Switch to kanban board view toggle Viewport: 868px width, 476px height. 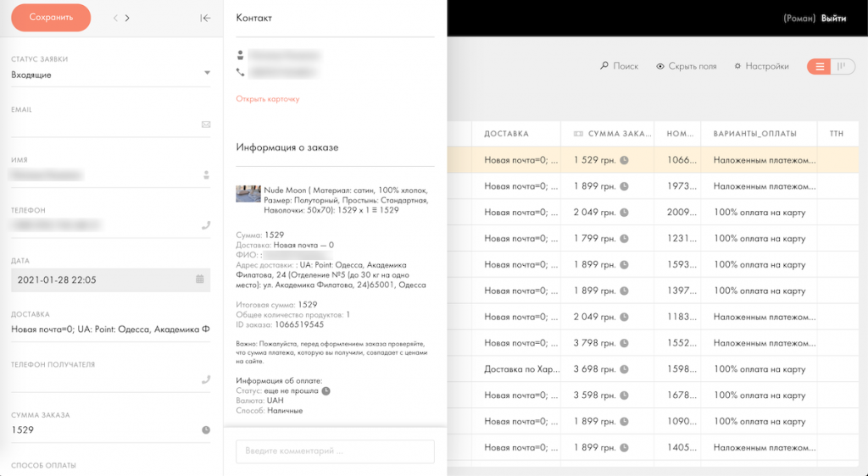(843, 66)
